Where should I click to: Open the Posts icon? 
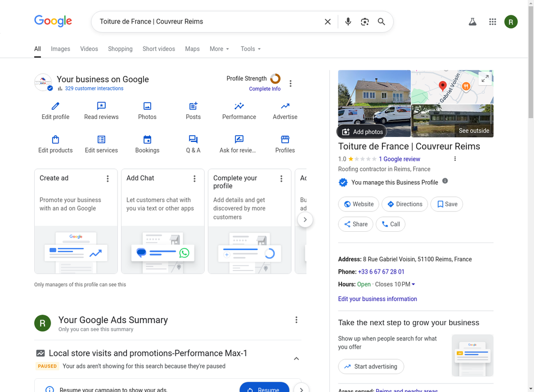pos(193,106)
